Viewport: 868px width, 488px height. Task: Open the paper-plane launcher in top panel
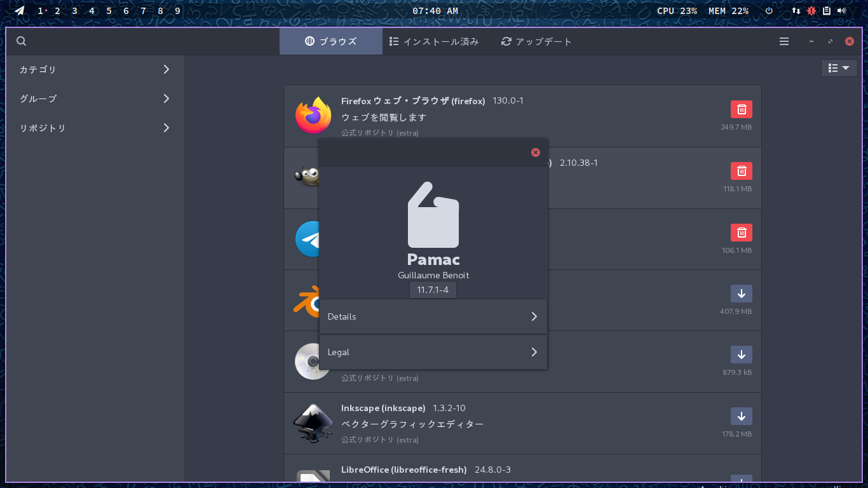click(x=20, y=11)
